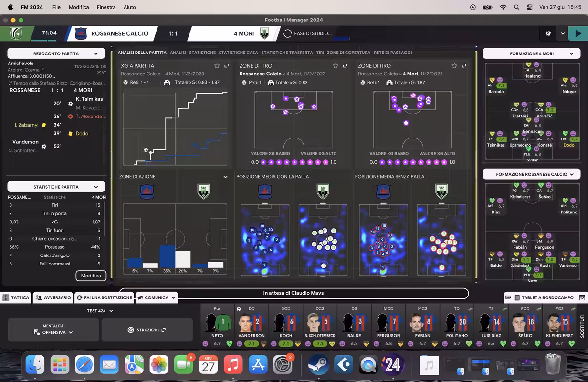Click K. Tsimikas goal event at 20'
Viewport: 588px width, 382px height.
click(x=89, y=99)
